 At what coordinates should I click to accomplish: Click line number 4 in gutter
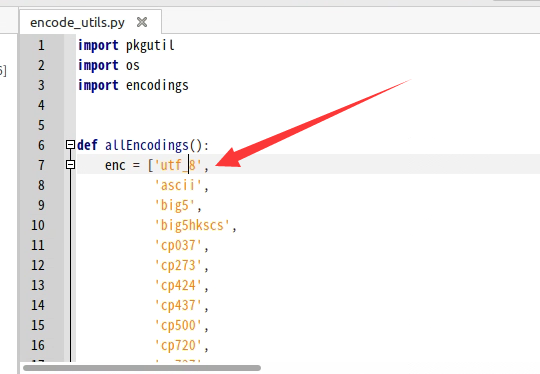(41, 105)
